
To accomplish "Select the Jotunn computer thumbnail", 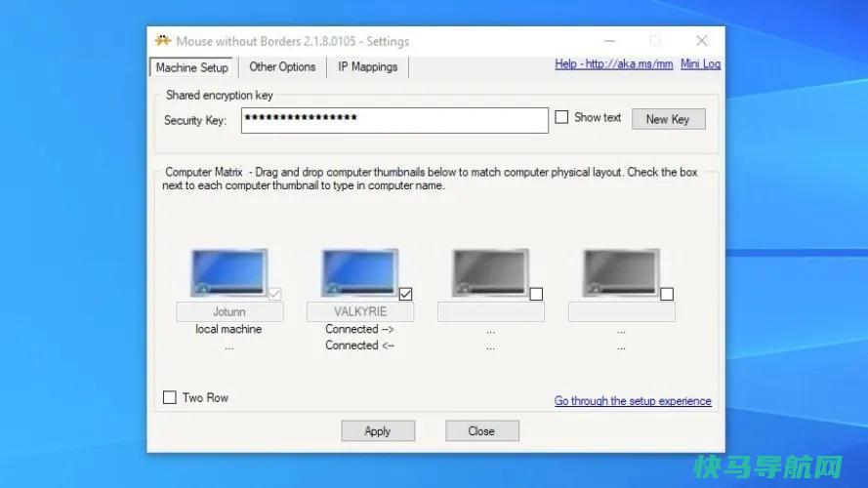I will (229, 272).
